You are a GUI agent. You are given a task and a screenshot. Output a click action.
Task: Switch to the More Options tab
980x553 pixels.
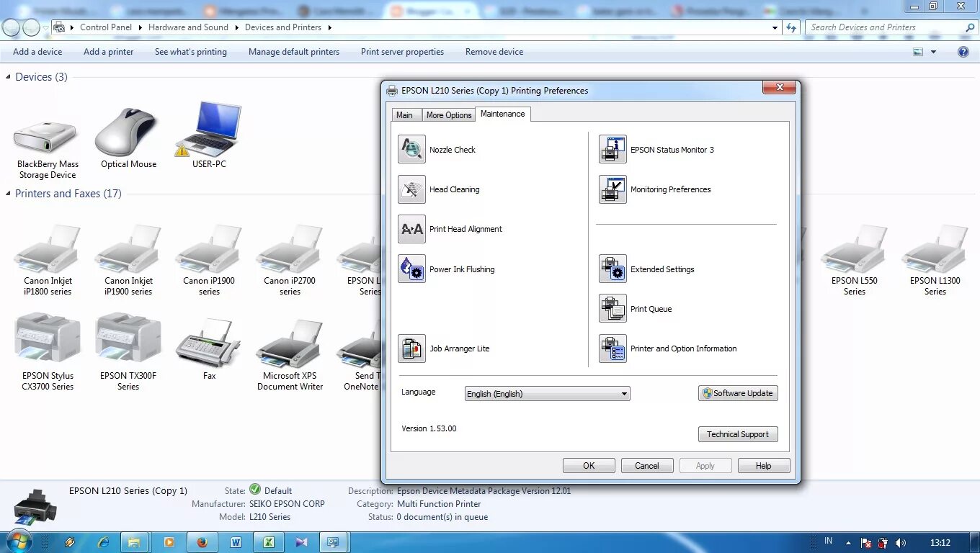pyautogui.click(x=448, y=115)
